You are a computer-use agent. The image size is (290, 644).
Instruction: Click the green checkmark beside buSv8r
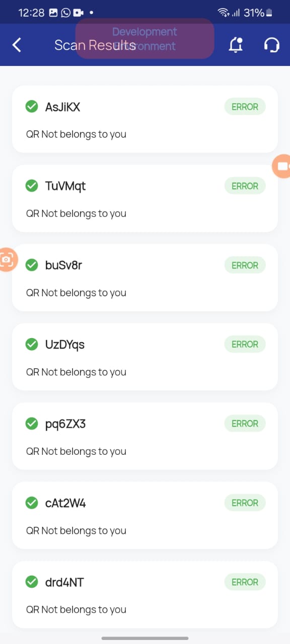click(x=32, y=265)
